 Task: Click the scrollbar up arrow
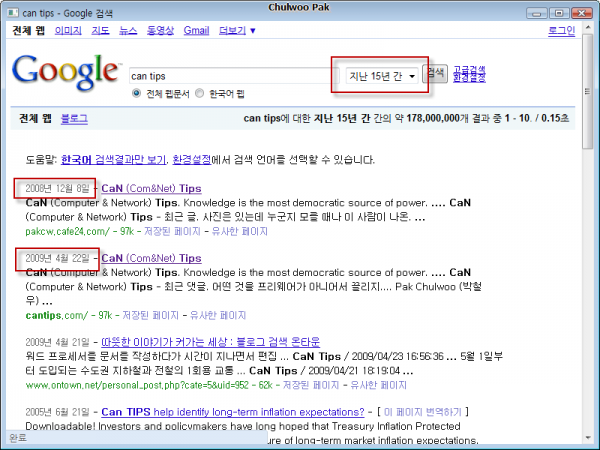tap(588, 28)
